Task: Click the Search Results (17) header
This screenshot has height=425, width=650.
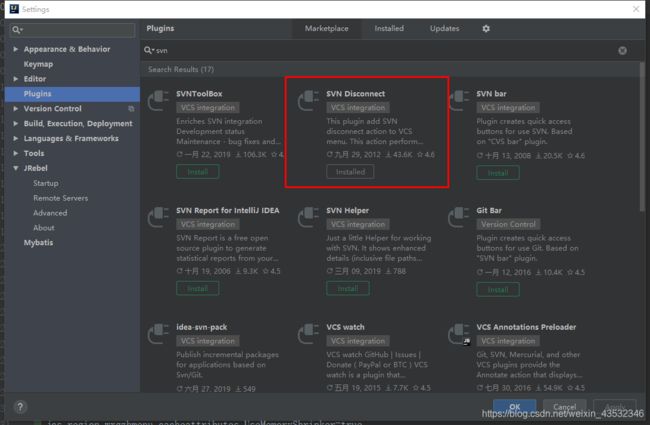Action: pos(181,69)
